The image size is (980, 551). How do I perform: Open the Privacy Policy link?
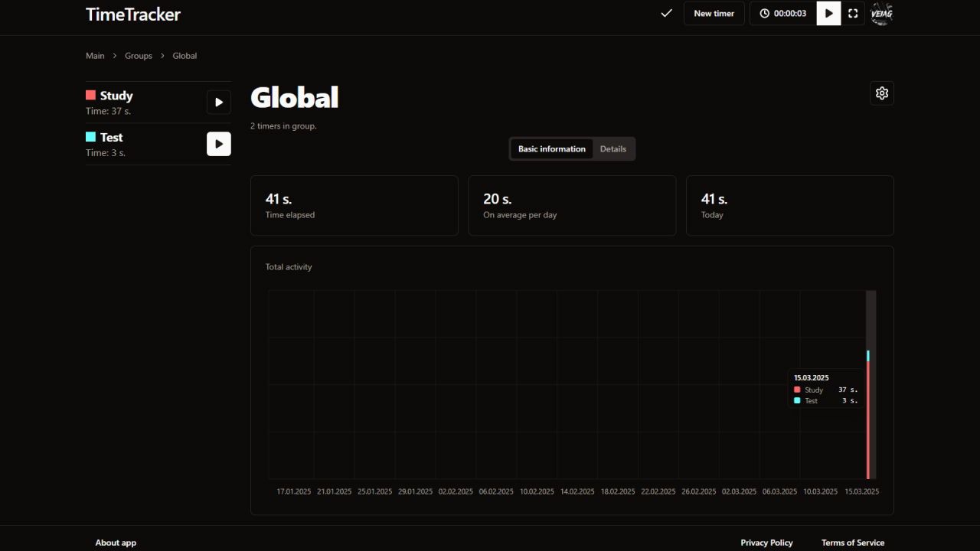(766, 543)
